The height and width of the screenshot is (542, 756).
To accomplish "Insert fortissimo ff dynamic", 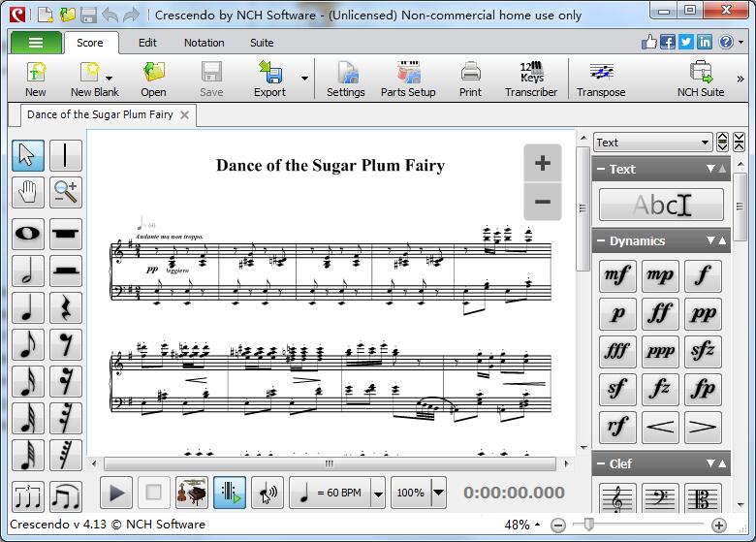I will coord(660,314).
